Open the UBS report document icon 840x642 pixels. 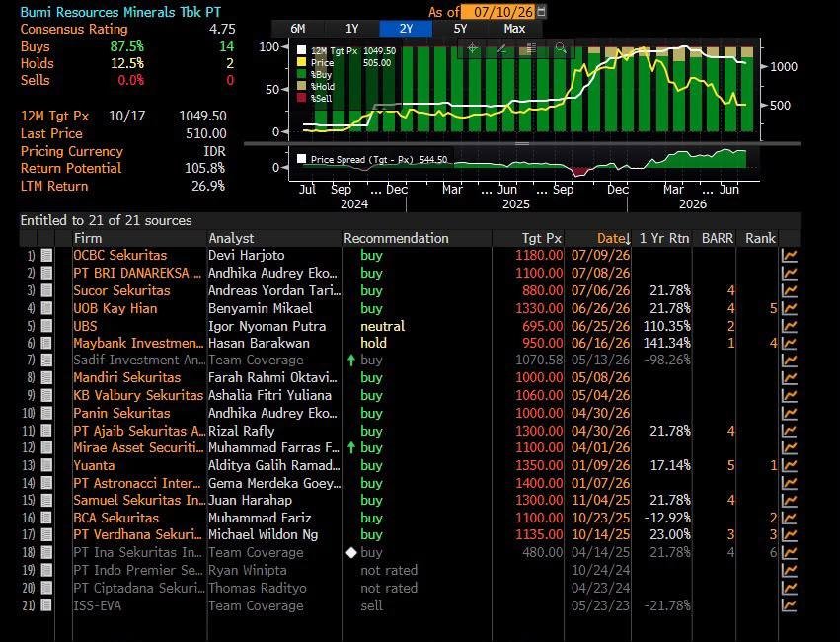46,326
